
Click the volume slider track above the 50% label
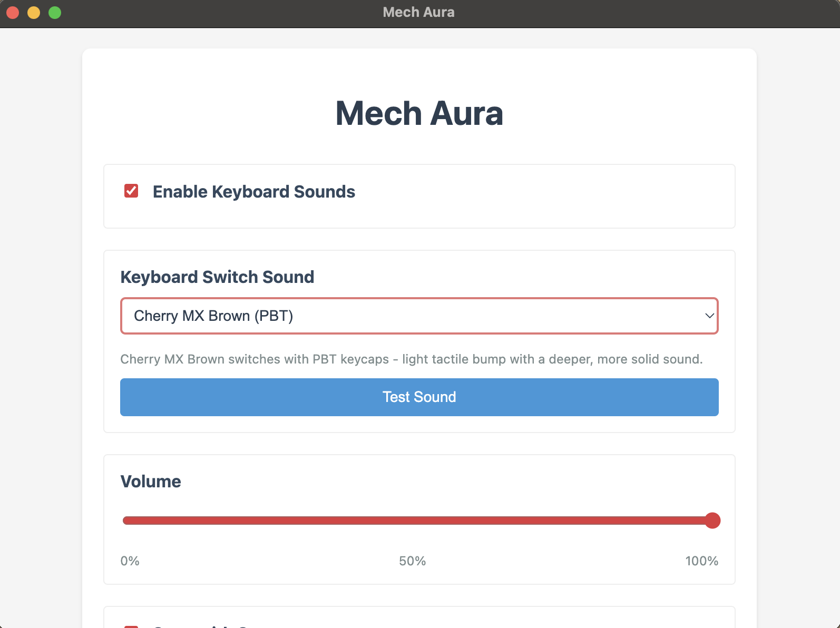pos(413,521)
